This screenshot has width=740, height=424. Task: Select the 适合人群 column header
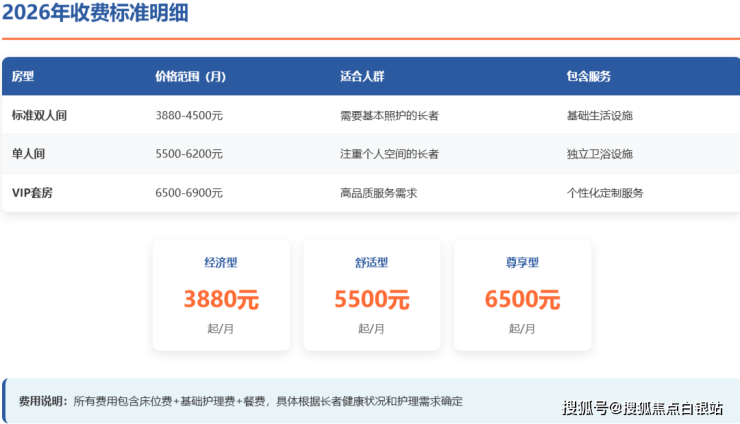click(362, 76)
